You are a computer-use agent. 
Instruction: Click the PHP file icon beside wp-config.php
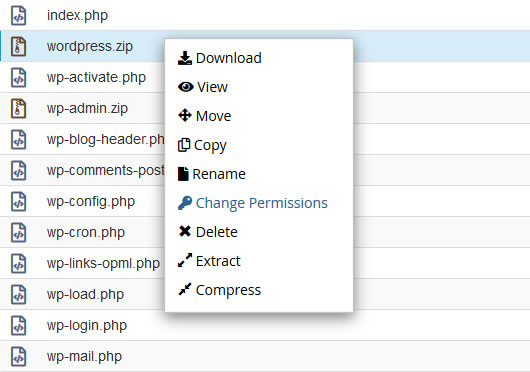tap(18, 201)
